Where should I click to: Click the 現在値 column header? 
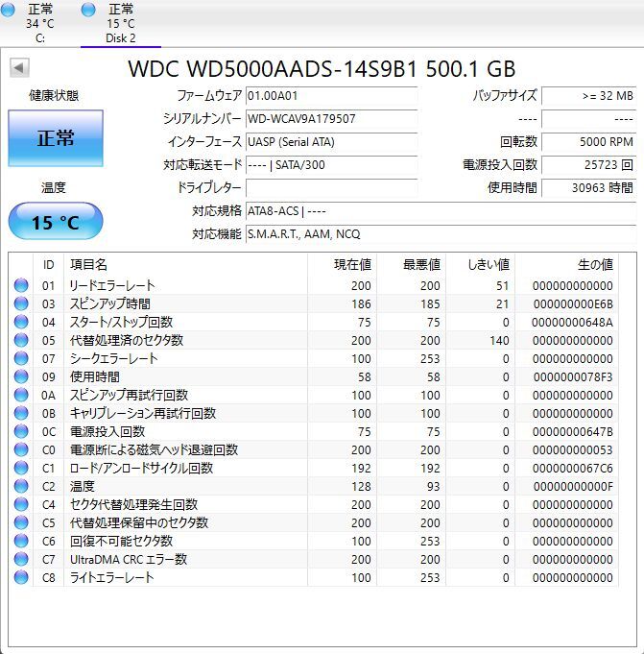point(343,264)
